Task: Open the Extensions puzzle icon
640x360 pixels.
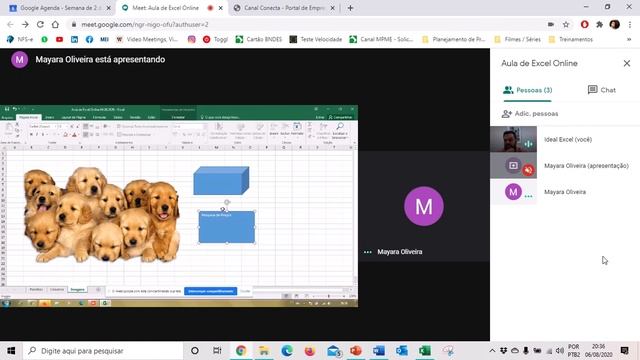Action: (x=599, y=24)
